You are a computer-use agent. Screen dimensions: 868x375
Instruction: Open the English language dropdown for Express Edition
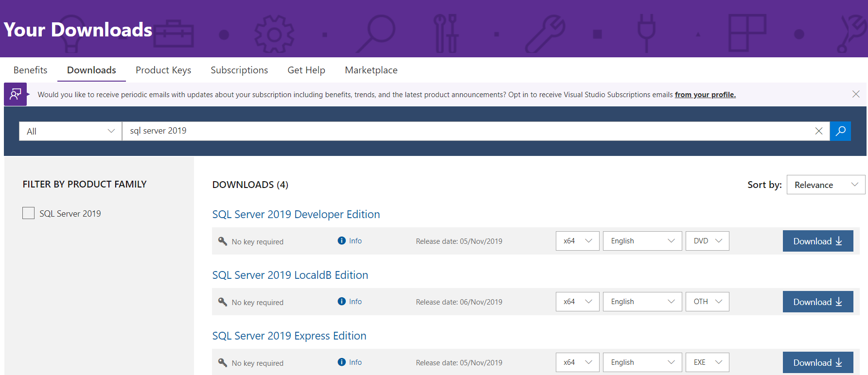coord(642,362)
